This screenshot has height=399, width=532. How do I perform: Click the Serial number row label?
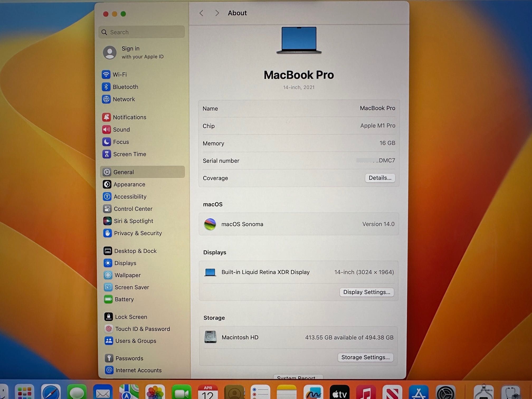pyautogui.click(x=221, y=161)
